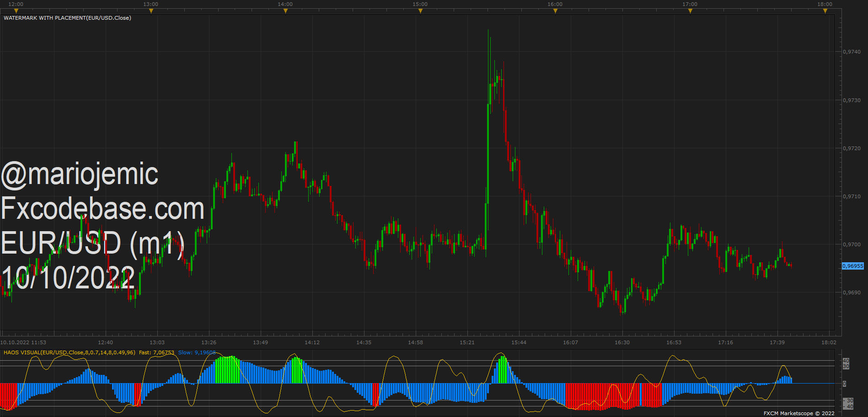Viewport: 868px width, 417px height.
Task: Click the 14:58 time axis label
Action: click(415, 342)
